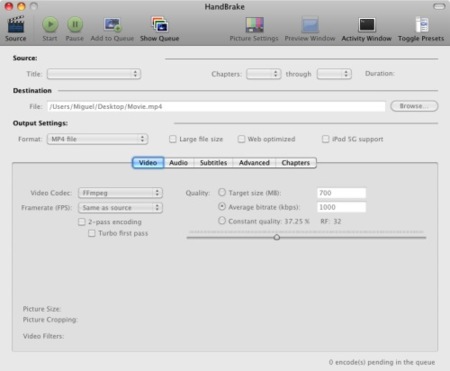Click the Picture Size label

[x=42, y=309]
